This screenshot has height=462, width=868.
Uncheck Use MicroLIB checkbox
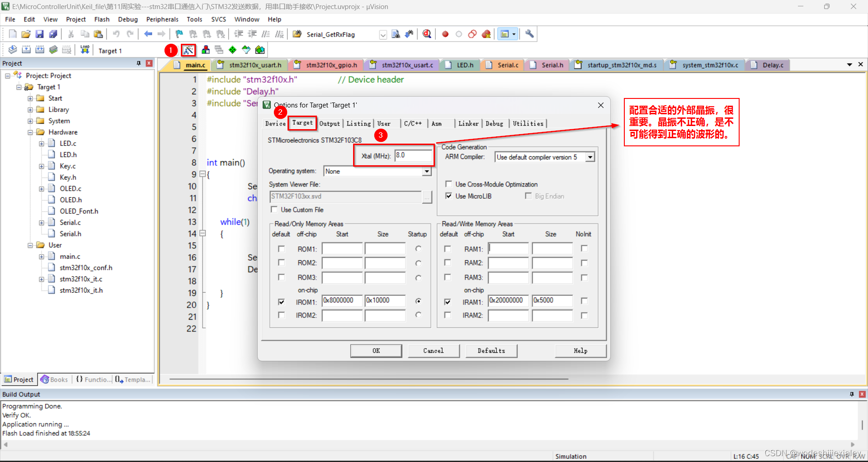click(448, 196)
